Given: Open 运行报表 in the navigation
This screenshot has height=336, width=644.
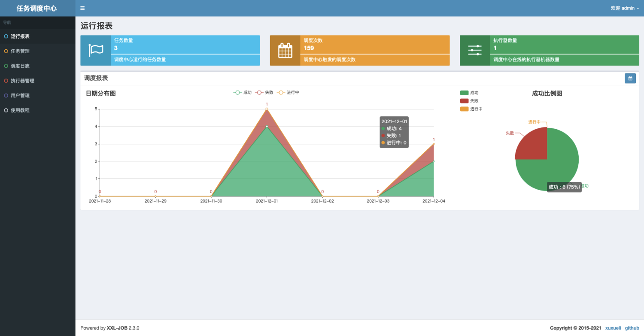Looking at the screenshot, I should pyautogui.click(x=38, y=36).
